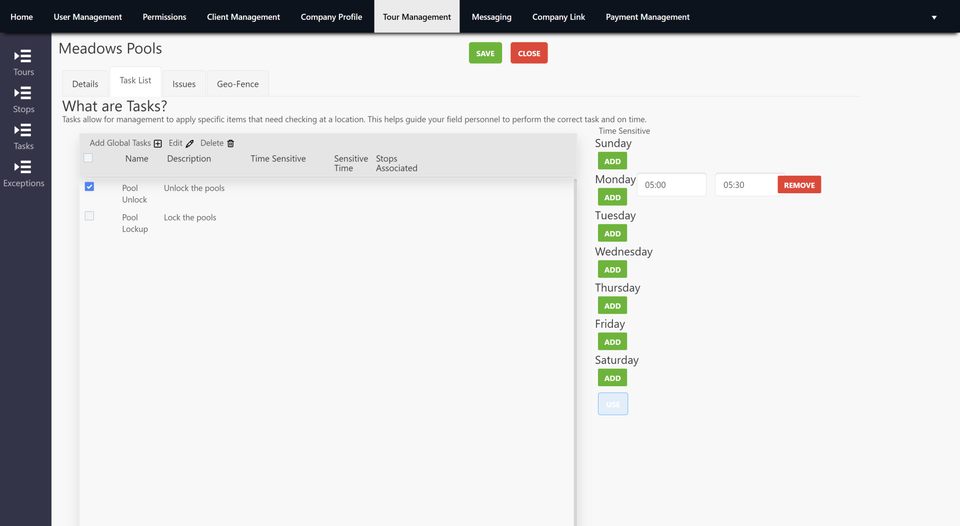The height and width of the screenshot is (526, 960).
Task: Toggle the select-all checkbox in table header
Action: tap(88, 158)
